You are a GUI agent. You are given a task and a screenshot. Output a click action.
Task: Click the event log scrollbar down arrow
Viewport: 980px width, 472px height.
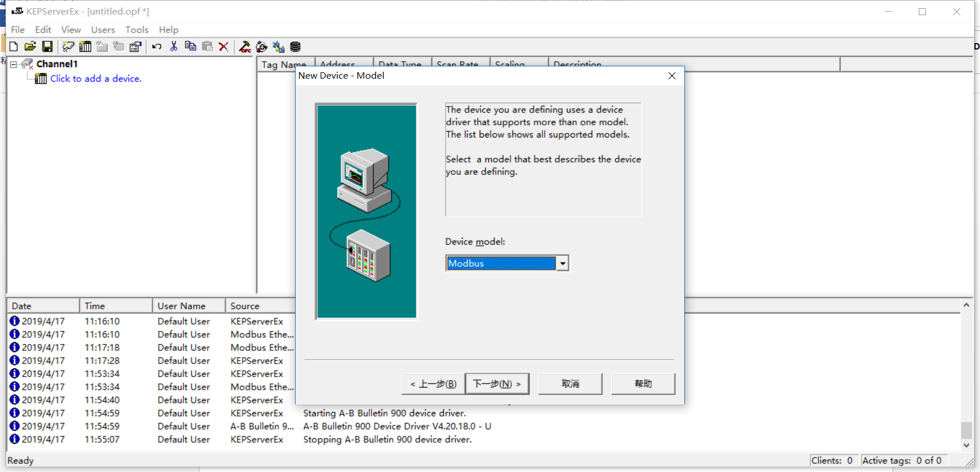pos(967,445)
